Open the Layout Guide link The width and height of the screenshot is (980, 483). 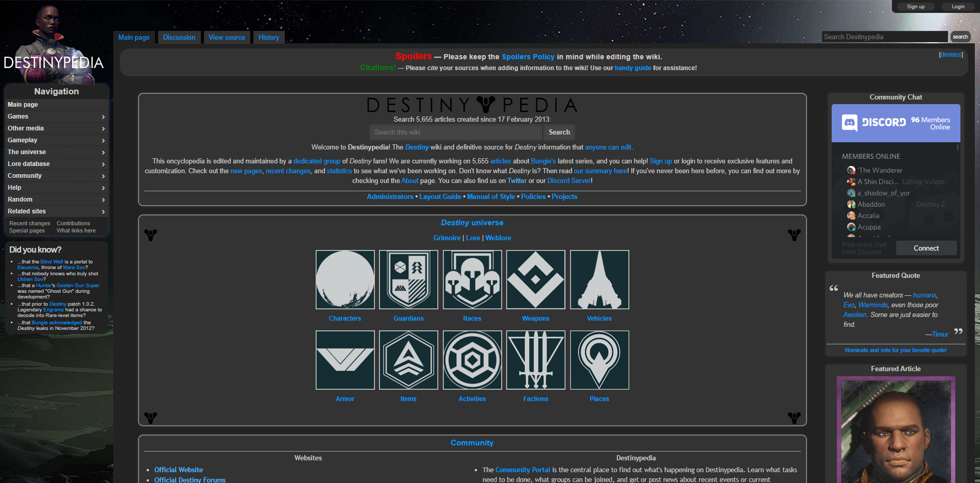[440, 197]
